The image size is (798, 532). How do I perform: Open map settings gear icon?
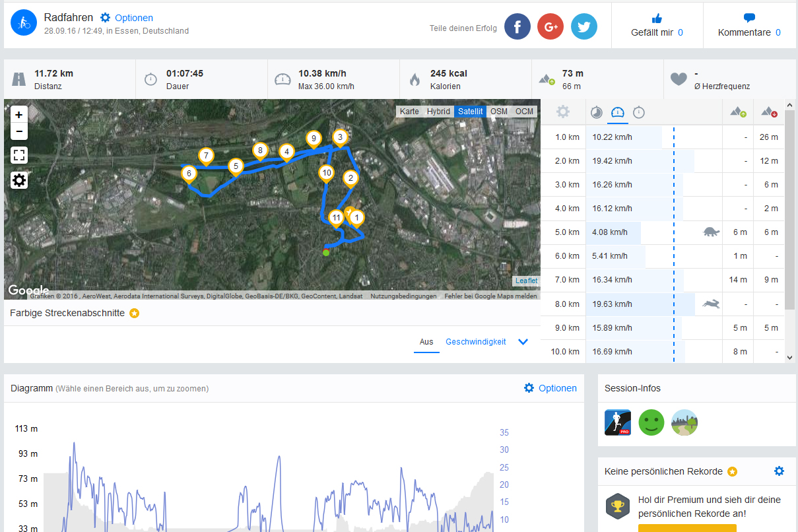coord(19,180)
